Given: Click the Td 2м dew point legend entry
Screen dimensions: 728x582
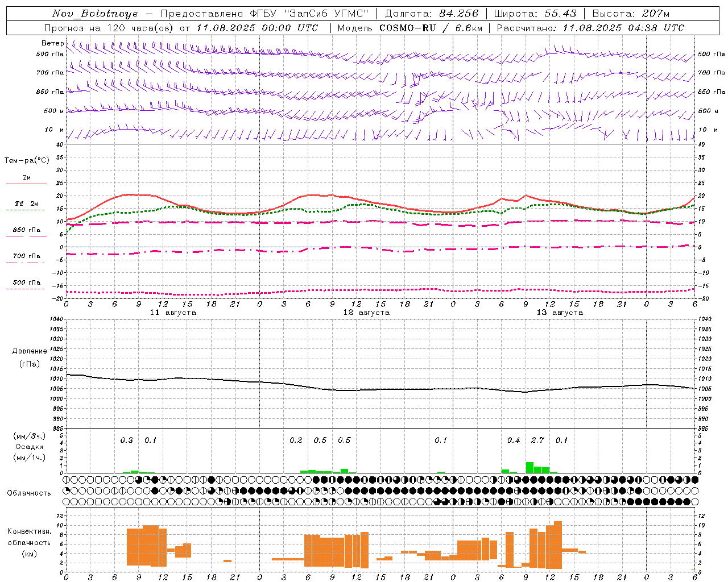Looking at the screenshot, I should tap(27, 203).
